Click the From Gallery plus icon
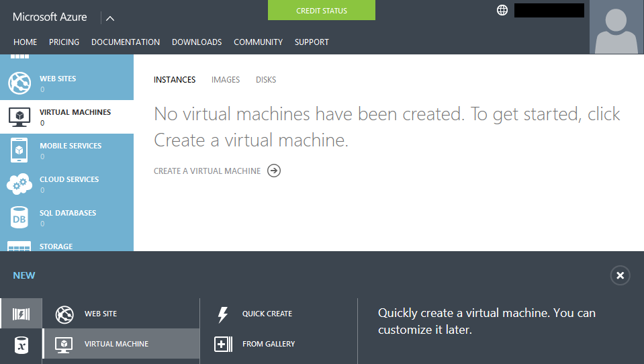The width and height of the screenshot is (644, 364). click(223, 344)
